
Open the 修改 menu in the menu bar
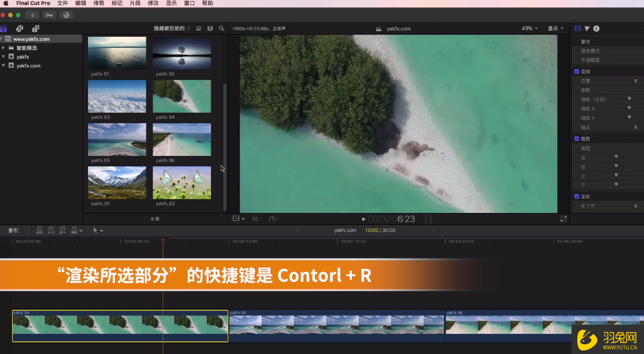152,3
